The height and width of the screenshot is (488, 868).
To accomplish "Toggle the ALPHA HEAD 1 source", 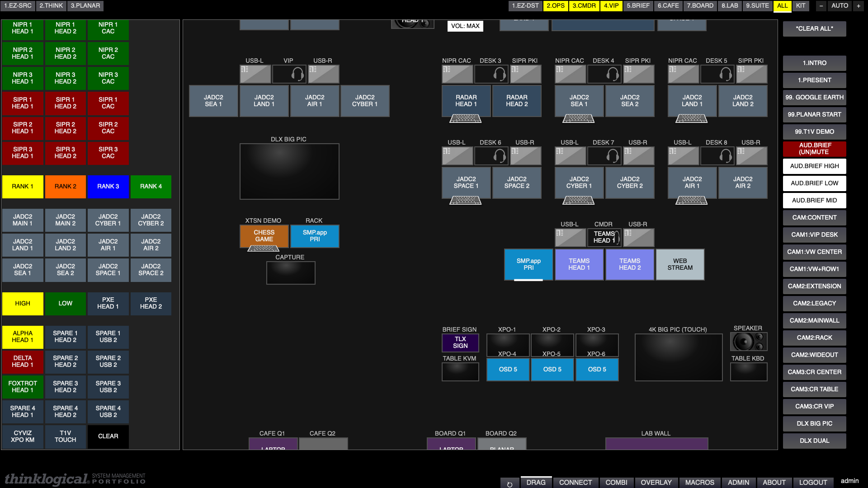I will 23,337.
